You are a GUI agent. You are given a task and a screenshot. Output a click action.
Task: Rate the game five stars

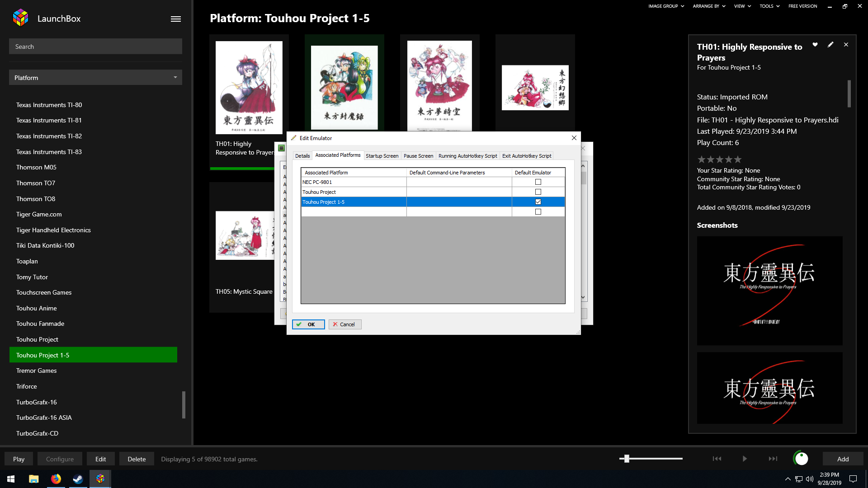[738, 159]
